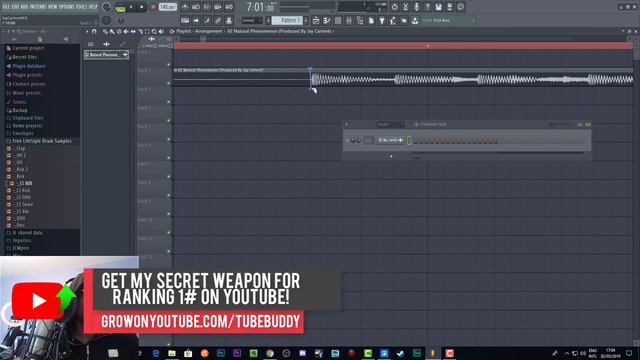640x360 pixels.
Task: Select the playlist Mute tool
Action: [126, 31]
